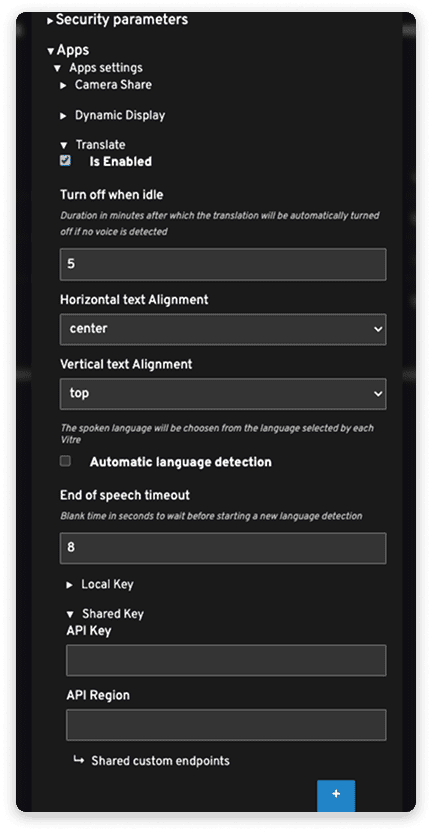Collapse the Shared Key section

105,614
